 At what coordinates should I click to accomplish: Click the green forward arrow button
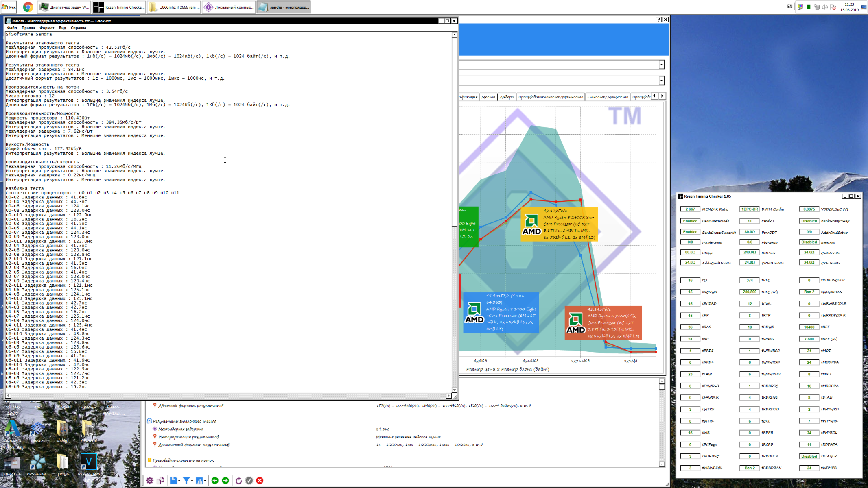(225, 481)
